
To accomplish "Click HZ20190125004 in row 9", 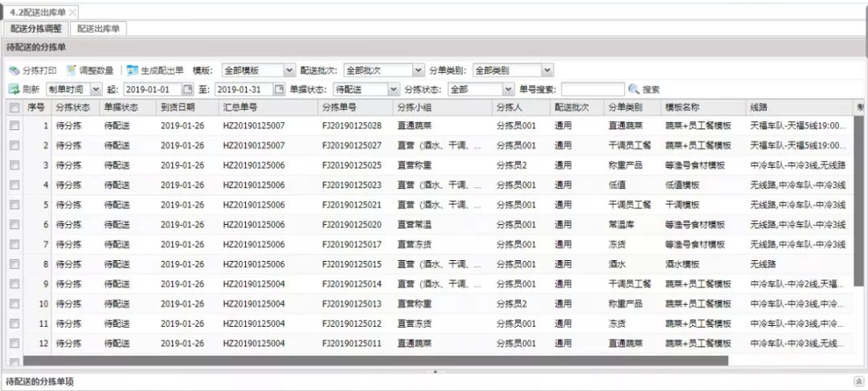I will pyautogui.click(x=253, y=284).
